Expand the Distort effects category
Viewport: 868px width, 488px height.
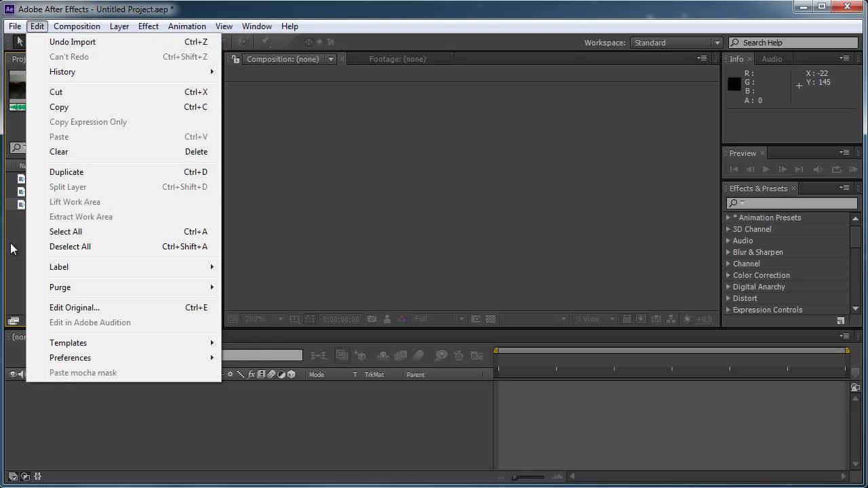pos(728,298)
